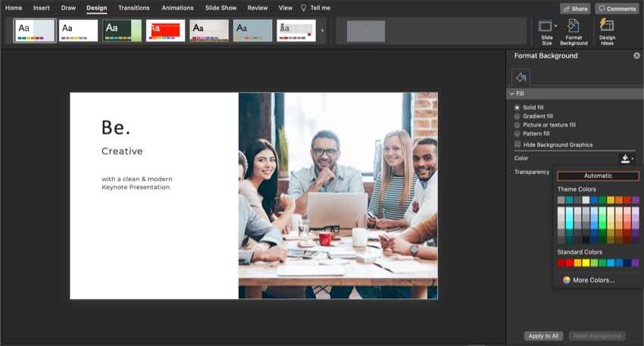Click the Slide Size icon
Image resolution: width=644 pixels, height=346 pixels.
[x=546, y=26]
